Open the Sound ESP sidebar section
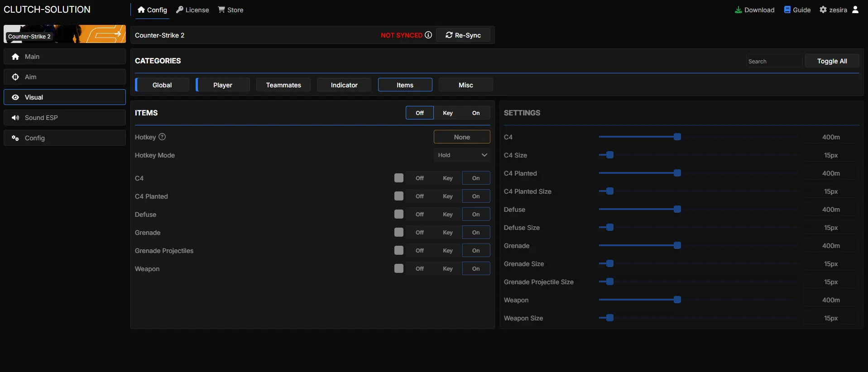 pos(65,118)
